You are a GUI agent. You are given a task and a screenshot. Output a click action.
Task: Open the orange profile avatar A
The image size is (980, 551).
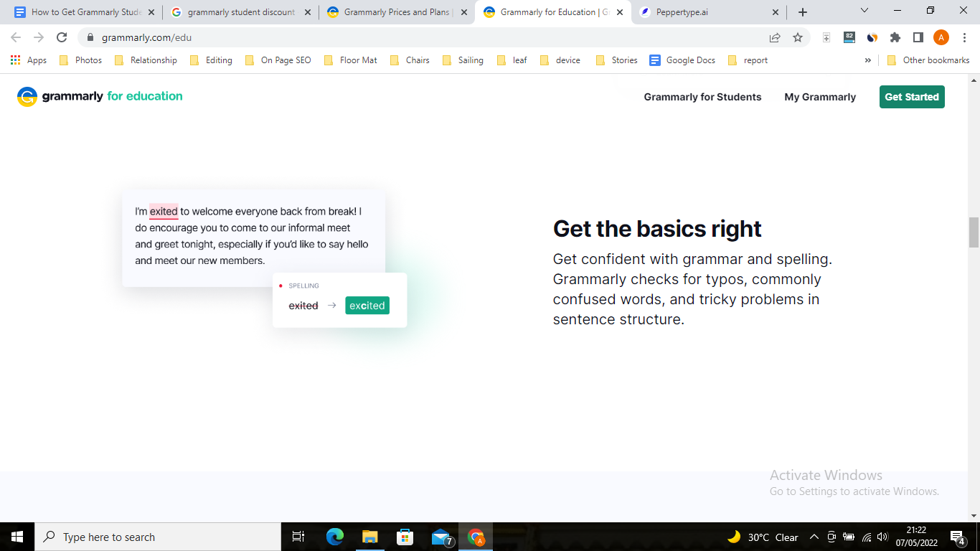pos(941,37)
